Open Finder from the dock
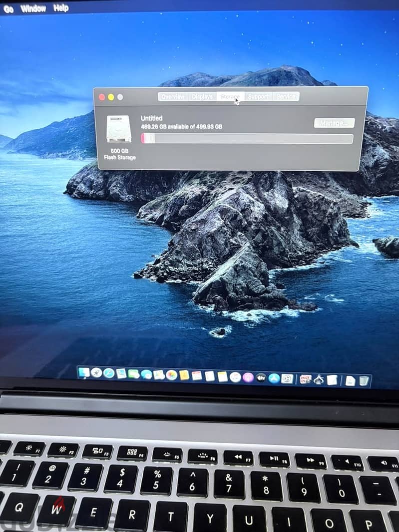This screenshot has height=532, width=399. pos(84,373)
